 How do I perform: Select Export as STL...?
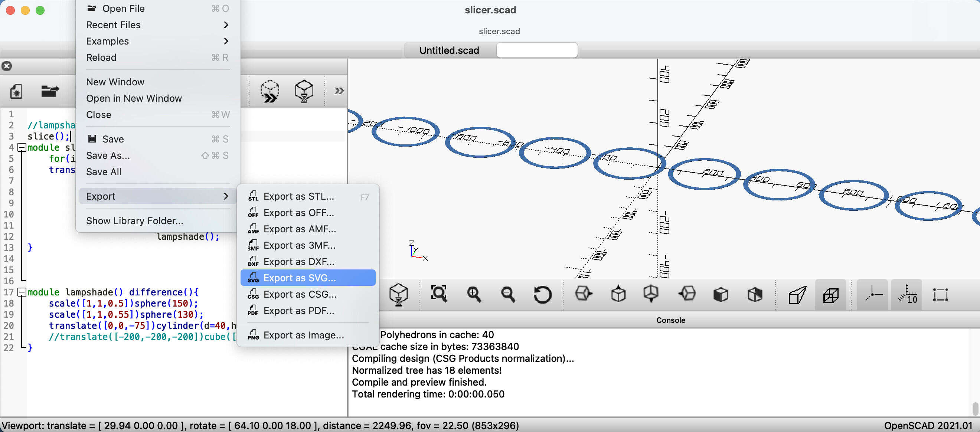[308, 196]
